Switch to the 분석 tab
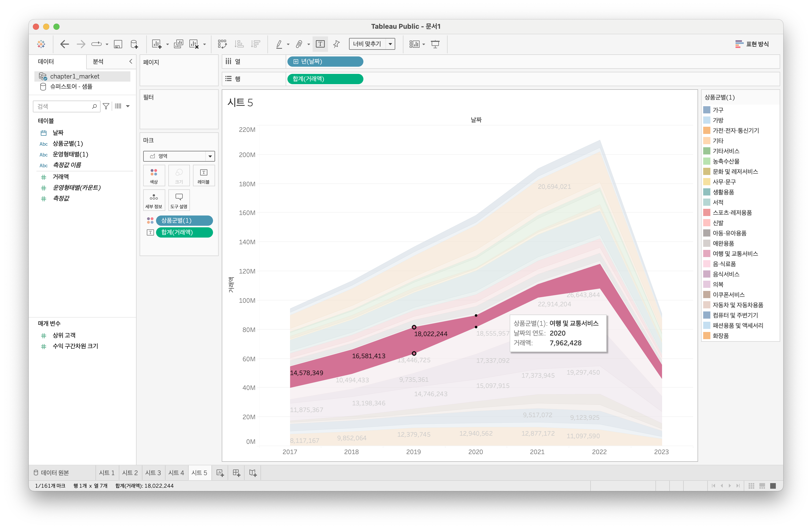This screenshot has width=812, height=529. point(98,61)
